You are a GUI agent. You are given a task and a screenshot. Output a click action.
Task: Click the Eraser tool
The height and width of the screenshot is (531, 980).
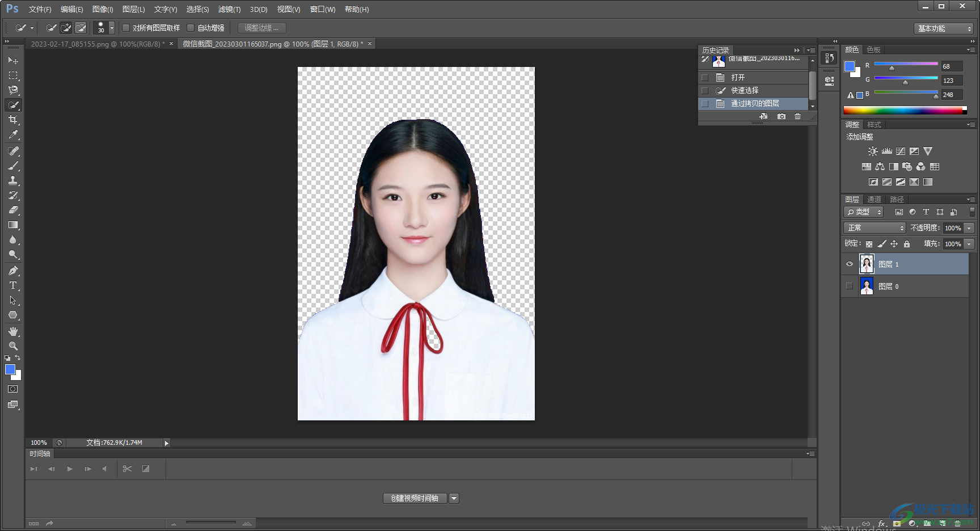(x=13, y=210)
